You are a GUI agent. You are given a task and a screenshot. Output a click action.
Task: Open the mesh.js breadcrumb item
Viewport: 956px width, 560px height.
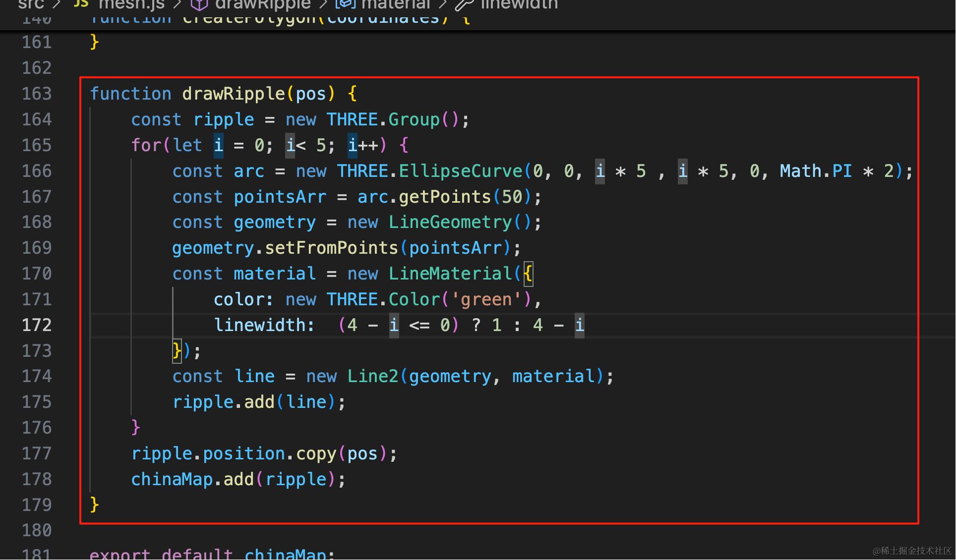pyautogui.click(x=131, y=4)
